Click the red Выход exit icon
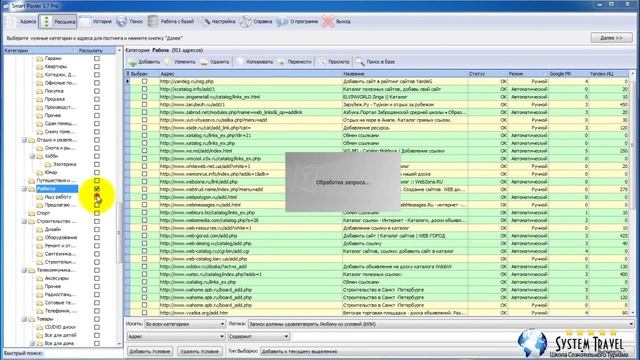This screenshot has height=360, width=640. click(327, 22)
